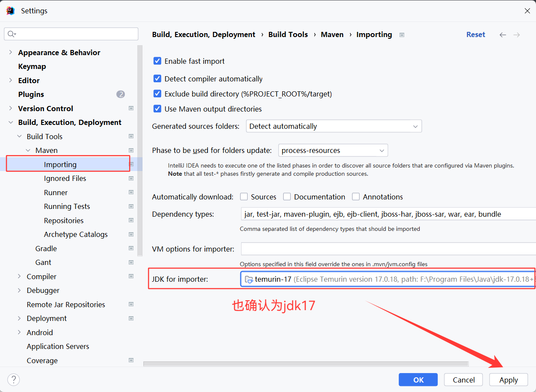This screenshot has height=392, width=536.
Task: Click project-level icon beside Version Control
Action: (x=131, y=109)
